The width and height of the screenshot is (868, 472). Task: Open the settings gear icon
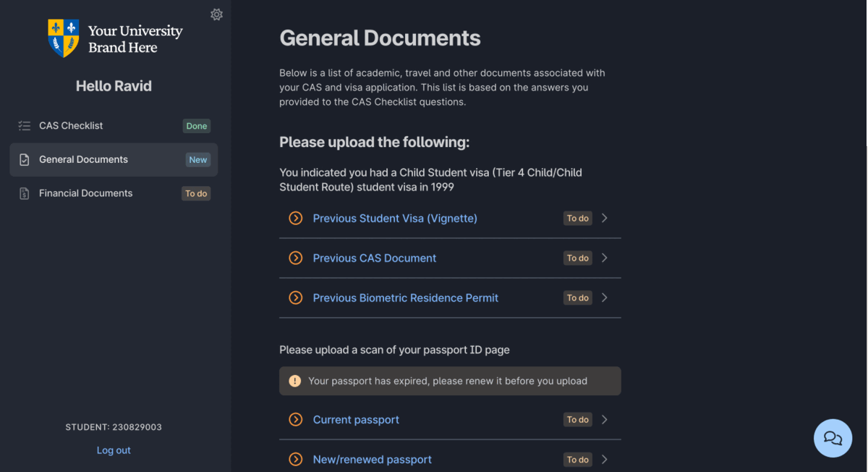pyautogui.click(x=216, y=14)
